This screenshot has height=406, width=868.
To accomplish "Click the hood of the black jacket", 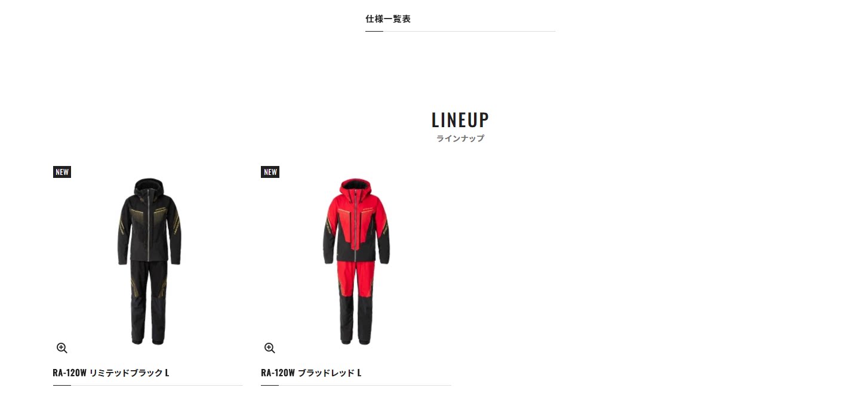I will pyautogui.click(x=149, y=186).
